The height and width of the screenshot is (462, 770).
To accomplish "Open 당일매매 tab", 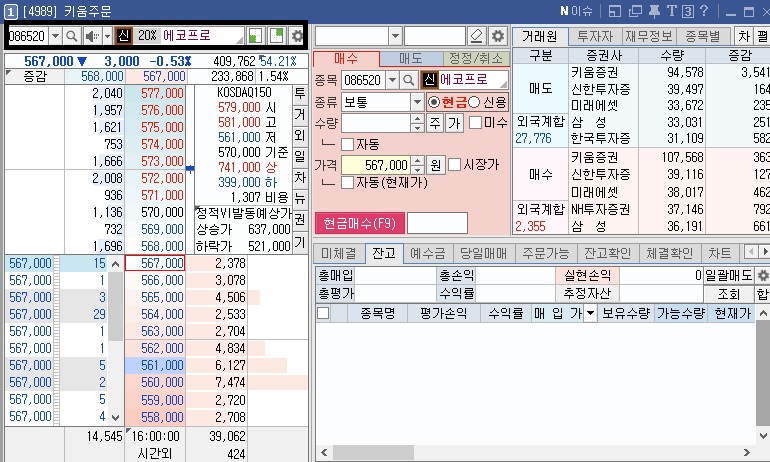I will 484,253.
